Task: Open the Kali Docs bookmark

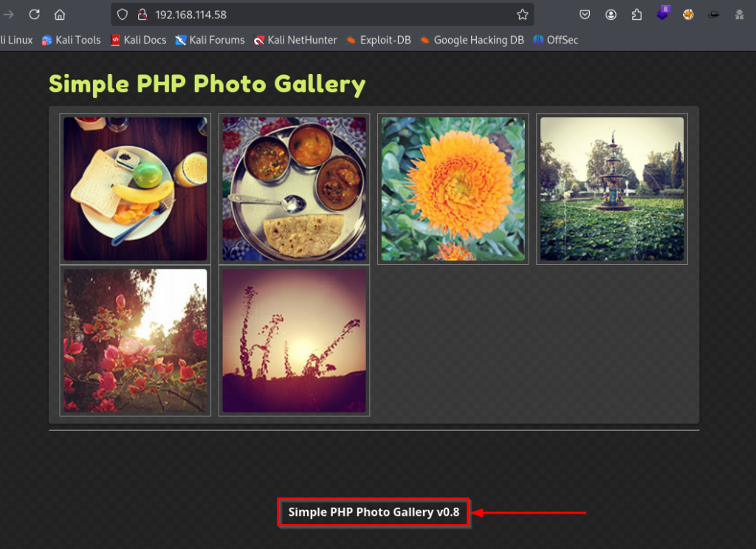Action: click(x=138, y=40)
